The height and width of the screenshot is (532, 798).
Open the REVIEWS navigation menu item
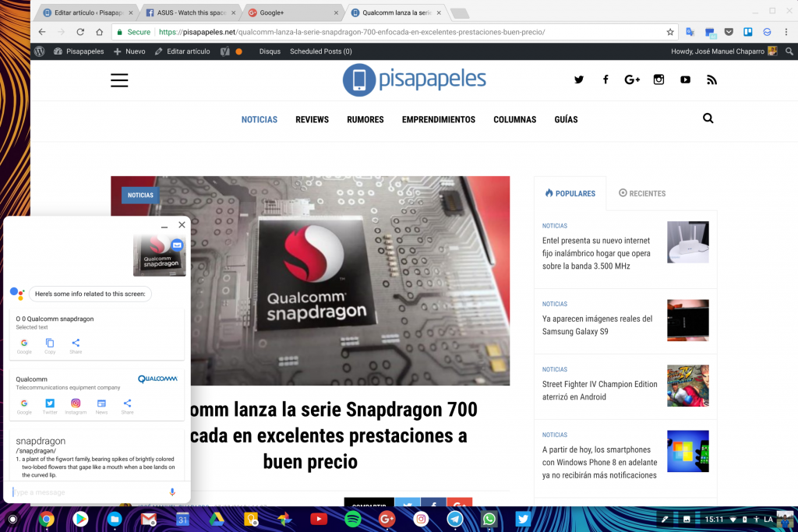pos(312,119)
